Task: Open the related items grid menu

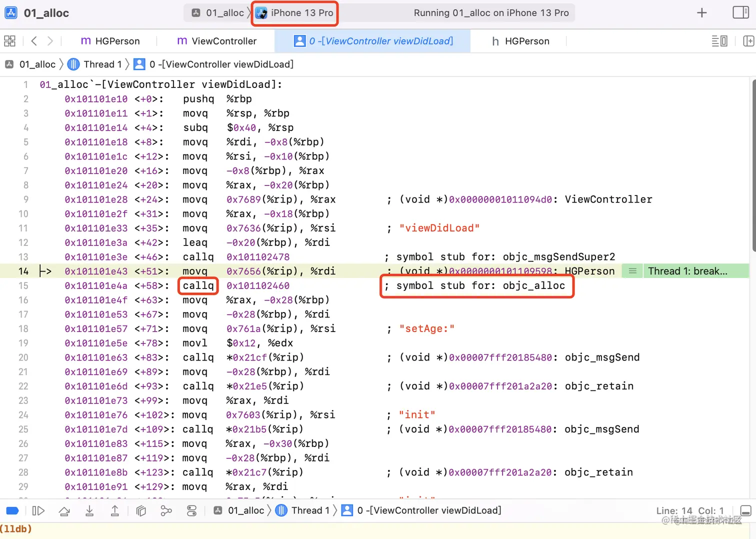Action: click(x=10, y=41)
